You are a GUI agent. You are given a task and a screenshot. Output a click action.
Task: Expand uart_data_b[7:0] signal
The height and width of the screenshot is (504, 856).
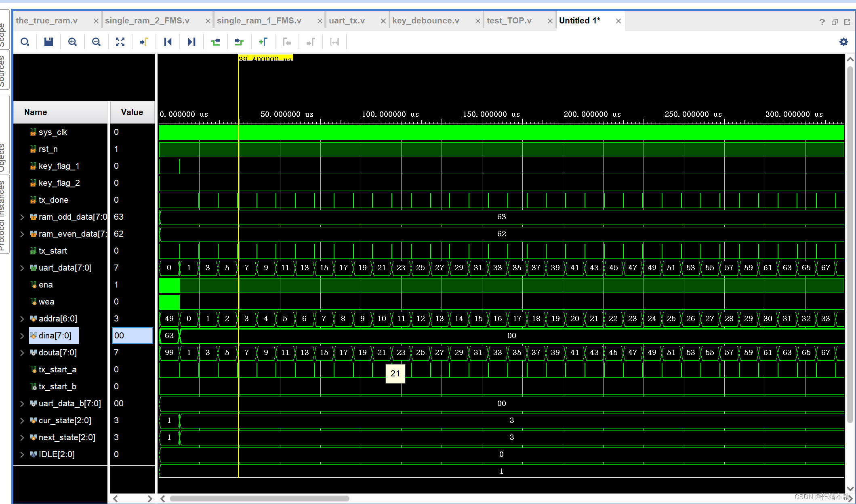pyautogui.click(x=22, y=403)
